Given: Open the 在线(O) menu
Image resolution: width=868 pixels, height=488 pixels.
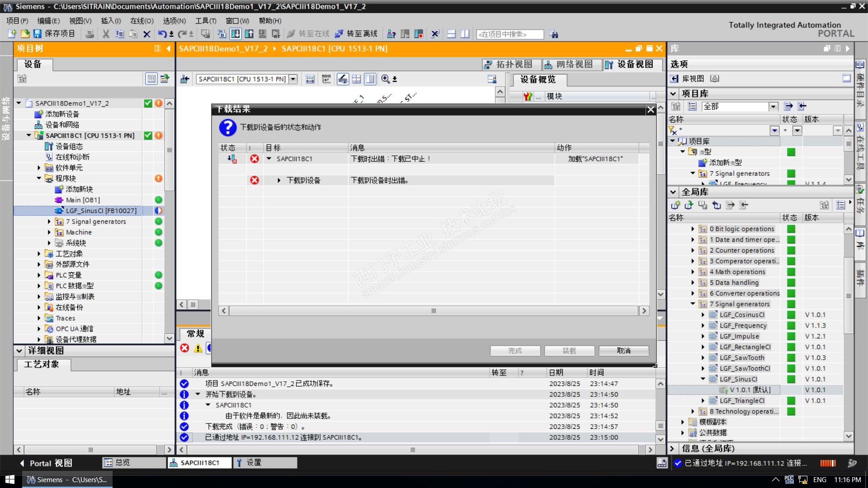Looking at the screenshot, I should pyautogui.click(x=142, y=21).
